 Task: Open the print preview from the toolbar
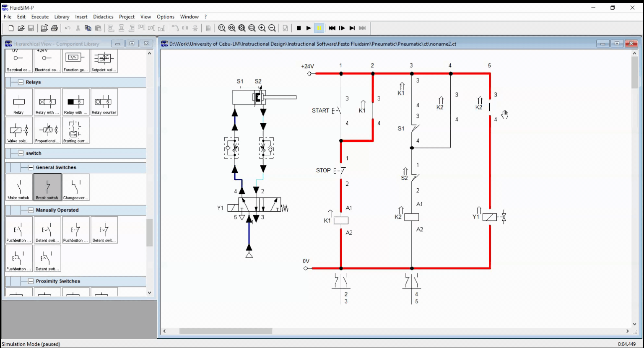click(44, 28)
